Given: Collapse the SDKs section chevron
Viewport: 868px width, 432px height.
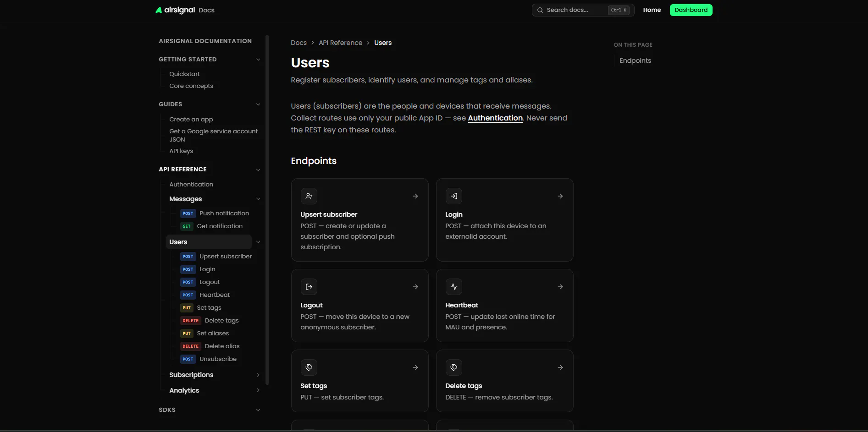Looking at the screenshot, I should (258, 410).
